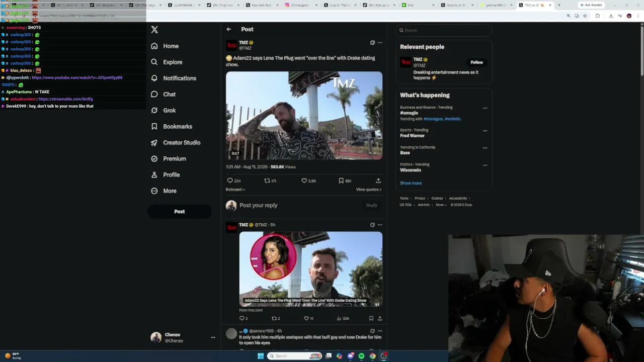Go to Home in X sidebar

165,46
